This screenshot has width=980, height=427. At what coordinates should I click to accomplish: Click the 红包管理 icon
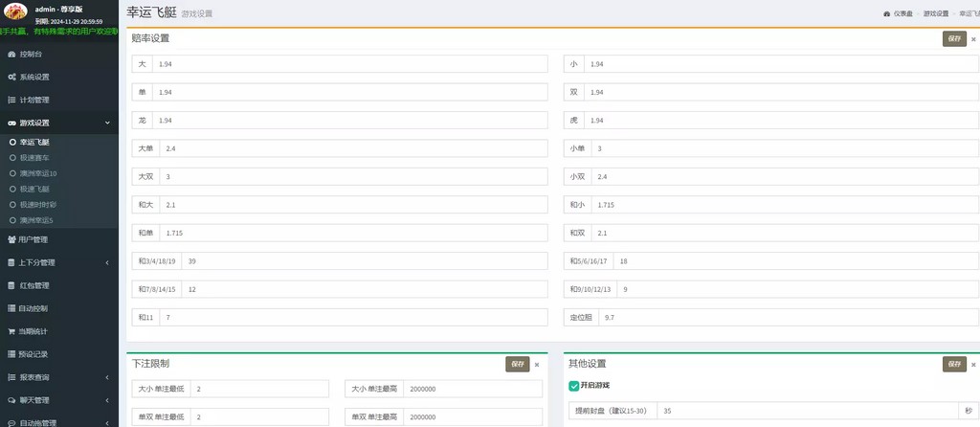pos(11,285)
